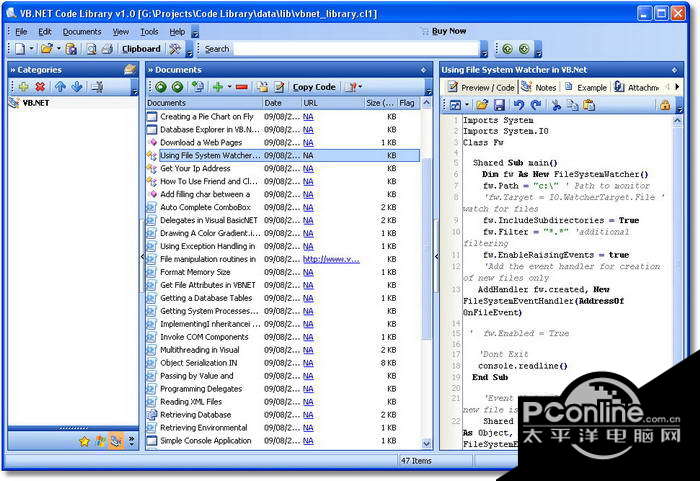Click NA link for Creating a Pie Chart row
This screenshot has width=700, height=481.
308,117
